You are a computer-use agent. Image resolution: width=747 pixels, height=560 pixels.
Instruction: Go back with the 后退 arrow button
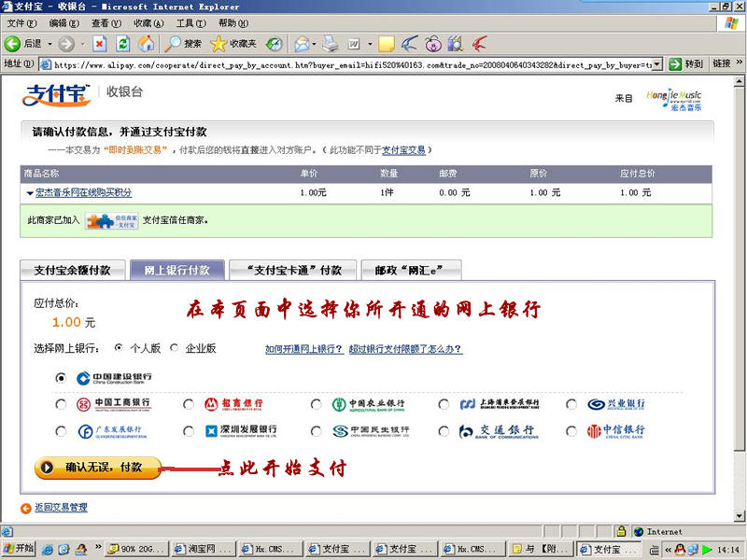[22, 44]
